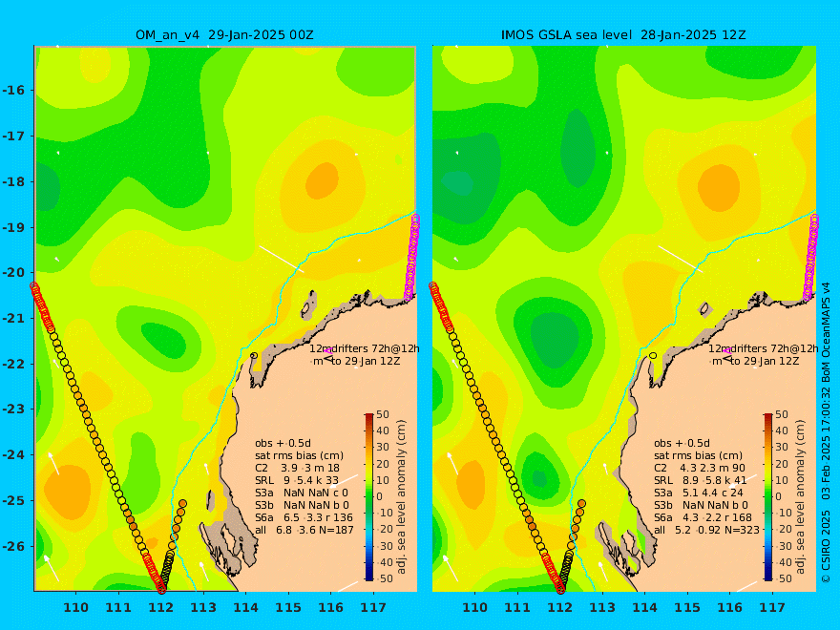Click right colorbar axis label 'adj. sea level anomaly (cm)'

[800, 496]
